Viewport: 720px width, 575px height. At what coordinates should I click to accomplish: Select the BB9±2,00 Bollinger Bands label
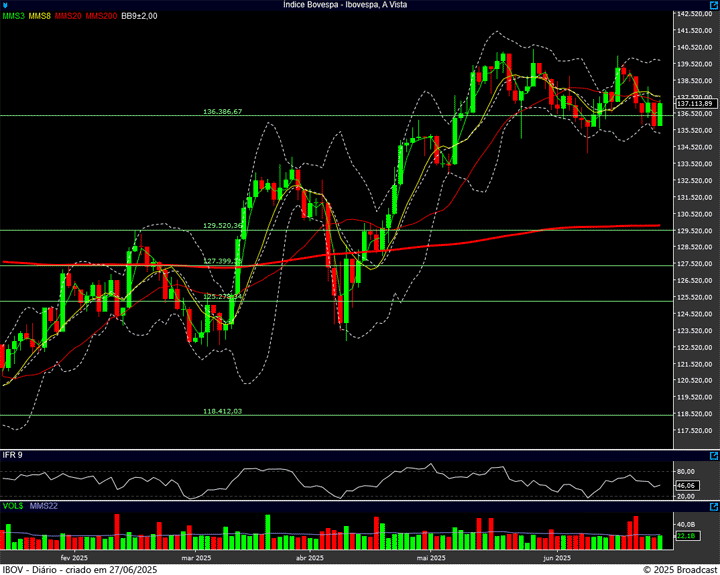click(139, 16)
